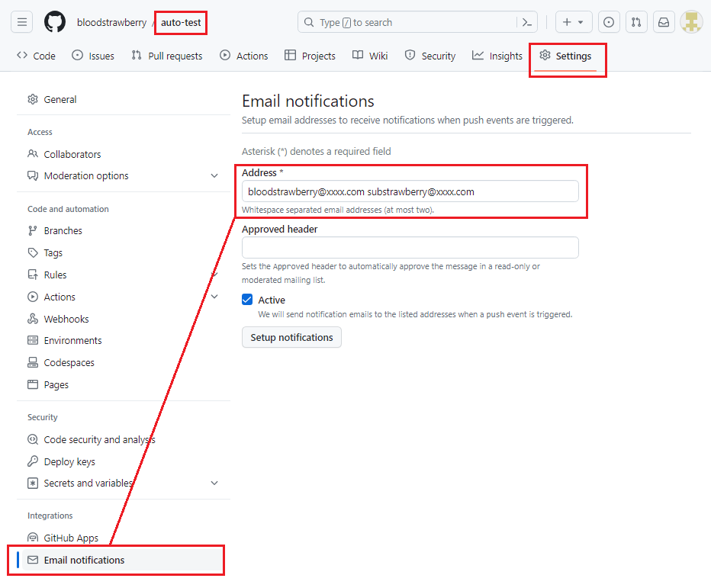This screenshot has width=711, height=588.
Task: Click the Address email input field
Action: coord(410,191)
